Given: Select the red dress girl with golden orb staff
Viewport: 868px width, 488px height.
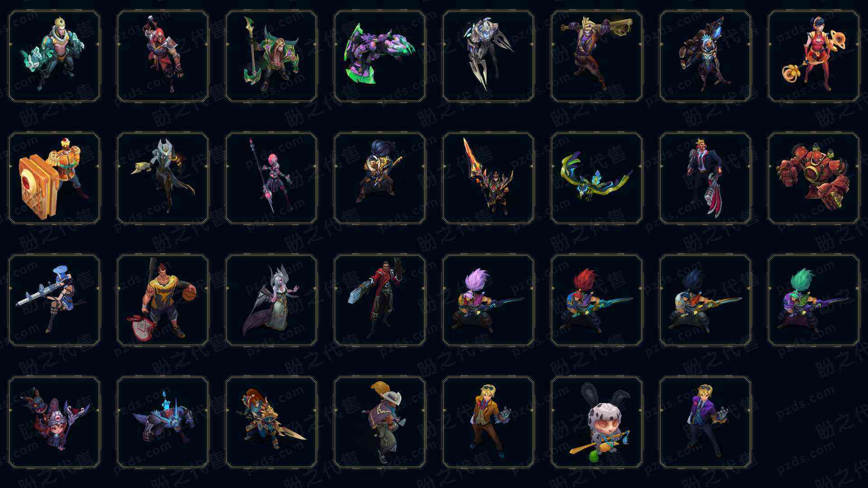Looking at the screenshot, I should (813, 56).
